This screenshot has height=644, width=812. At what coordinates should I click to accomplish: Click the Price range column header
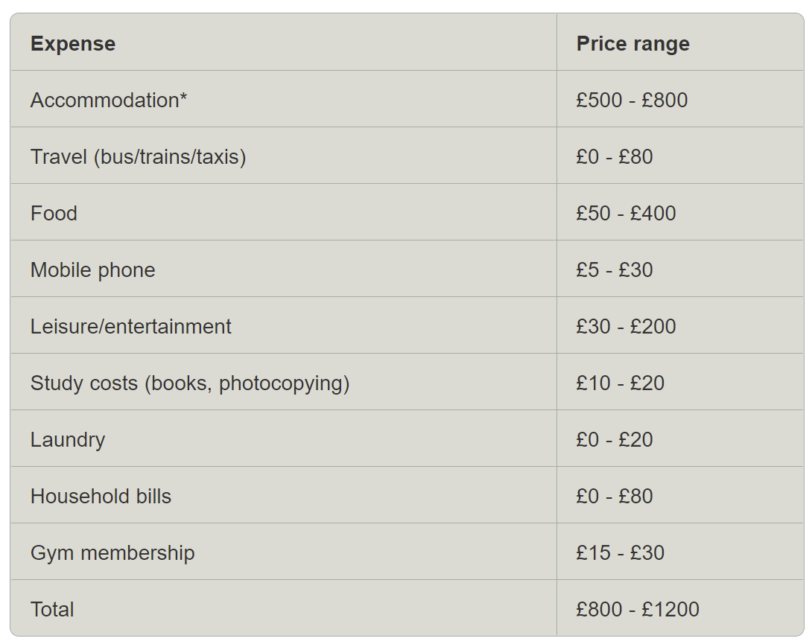click(680, 42)
